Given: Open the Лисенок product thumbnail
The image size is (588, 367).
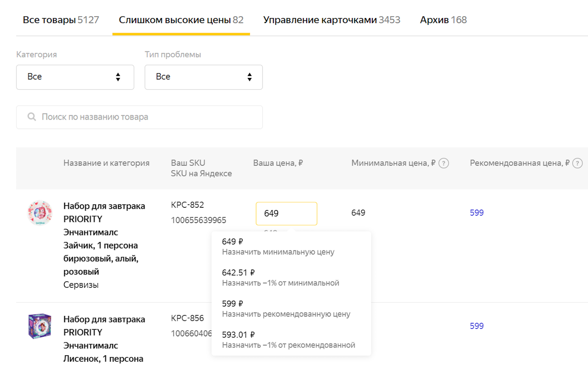Looking at the screenshot, I should [x=40, y=326].
